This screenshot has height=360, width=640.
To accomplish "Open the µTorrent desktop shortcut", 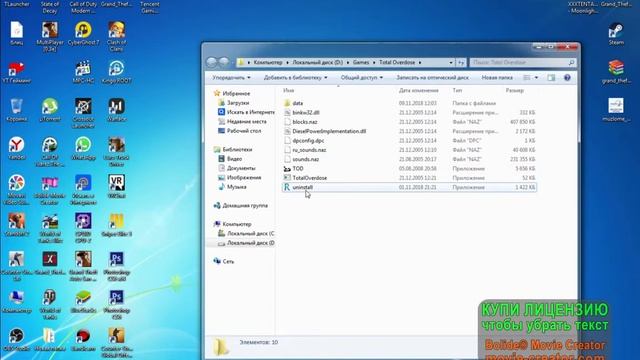I will click(50, 109).
